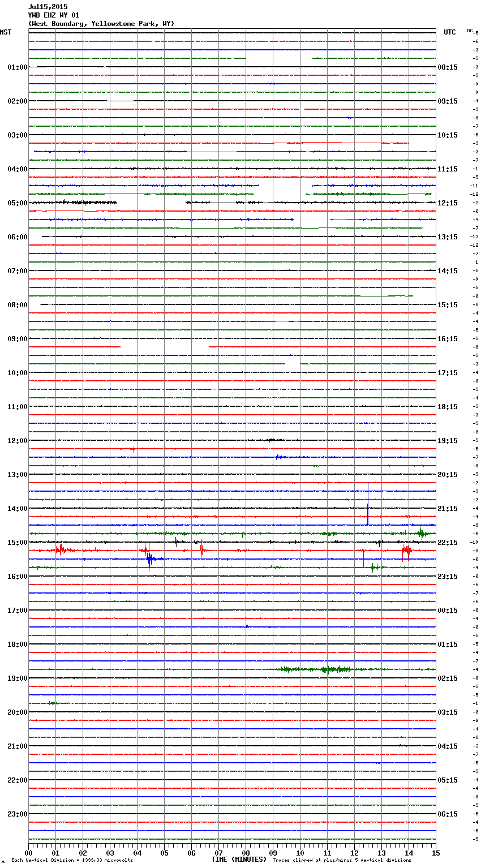Click the 04:15 UTC time label
Image resolution: width=481 pixels, height=868 pixels.
pyautogui.click(x=448, y=746)
